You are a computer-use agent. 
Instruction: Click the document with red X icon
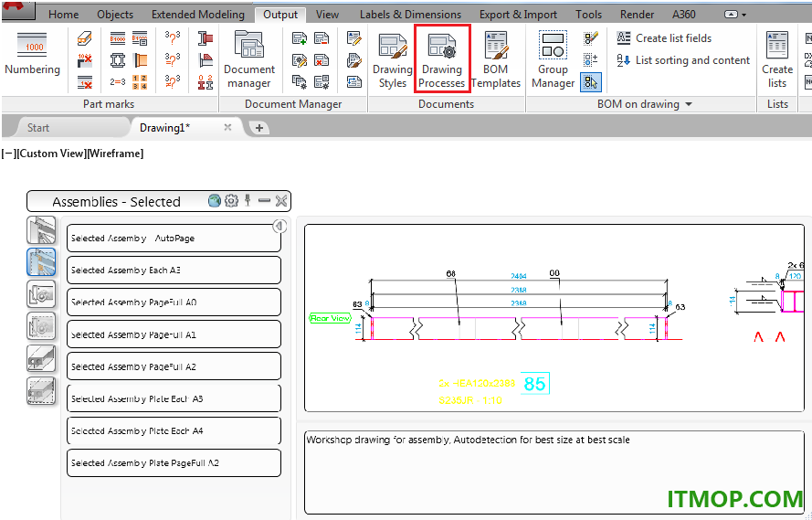pyautogui.click(x=322, y=60)
